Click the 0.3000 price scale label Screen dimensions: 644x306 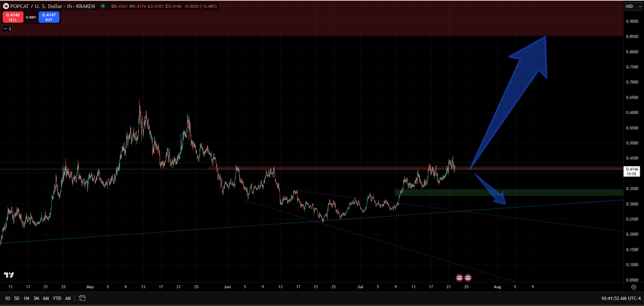[x=631, y=204]
